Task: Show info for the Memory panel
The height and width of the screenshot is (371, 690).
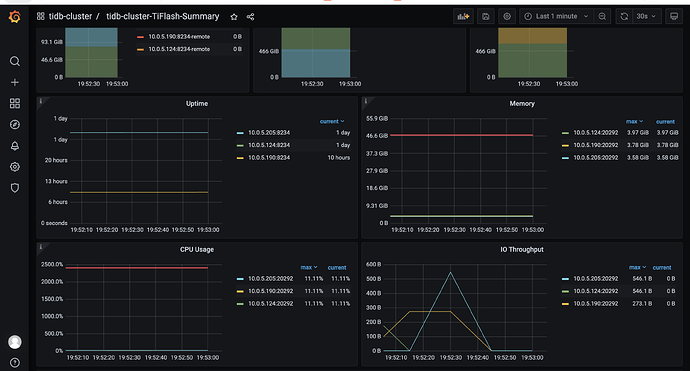Action: (x=365, y=101)
